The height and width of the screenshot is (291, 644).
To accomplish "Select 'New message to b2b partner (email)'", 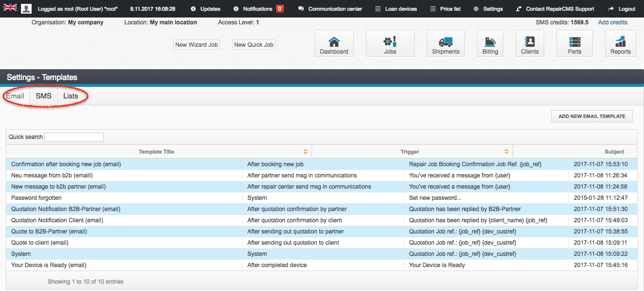I will click(x=58, y=187).
